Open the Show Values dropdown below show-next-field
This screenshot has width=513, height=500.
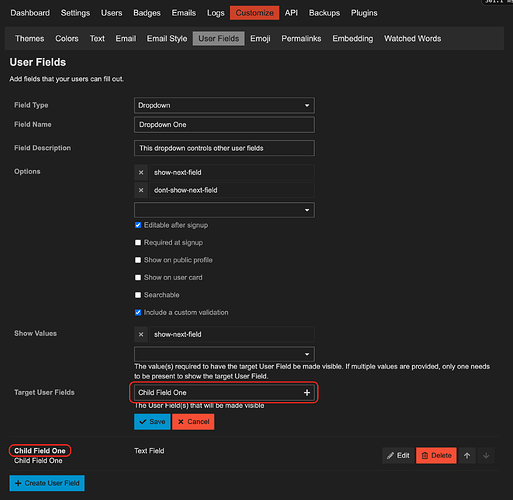[224, 354]
